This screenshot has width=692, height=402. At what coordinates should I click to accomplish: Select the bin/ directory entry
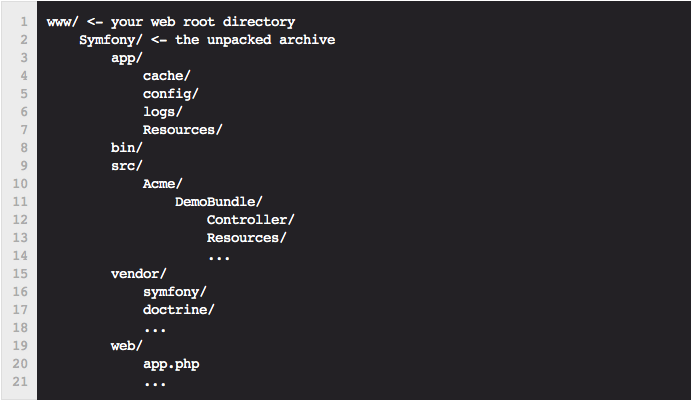pos(127,148)
